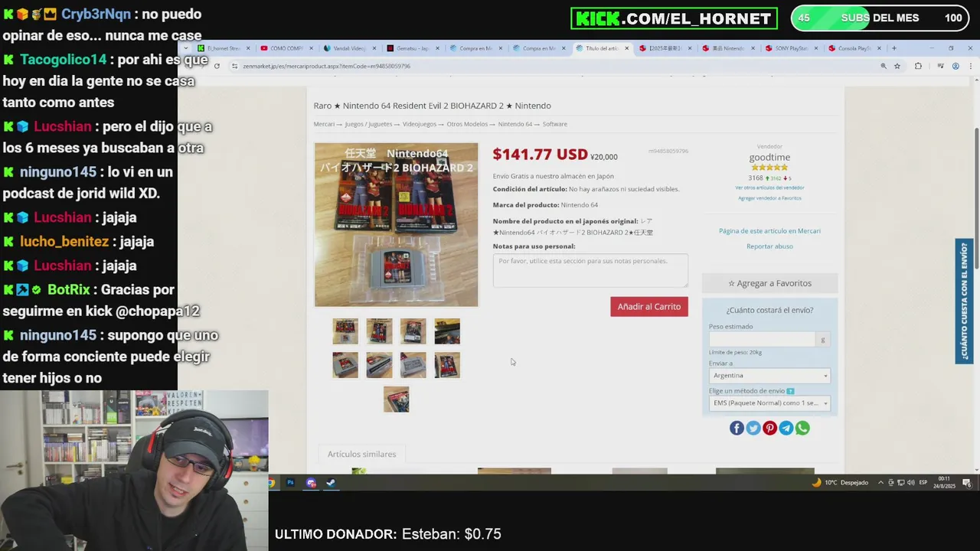Select the single bottom-row thumbnail
The height and width of the screenshot is (551, 980).
click(396, 399)
